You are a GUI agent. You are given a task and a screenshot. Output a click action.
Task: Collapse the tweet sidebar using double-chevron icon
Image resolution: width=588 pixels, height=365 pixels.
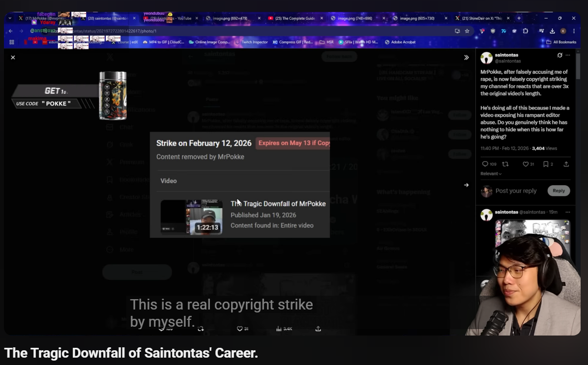(x=466, y=57)
